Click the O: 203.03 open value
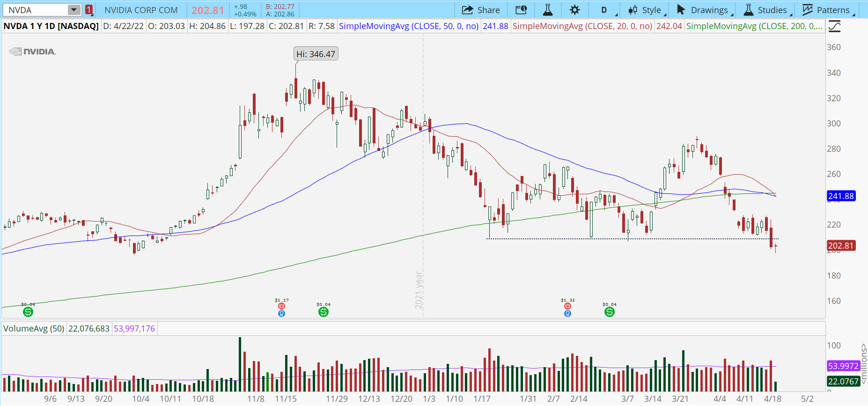 (x=166, y=26)
